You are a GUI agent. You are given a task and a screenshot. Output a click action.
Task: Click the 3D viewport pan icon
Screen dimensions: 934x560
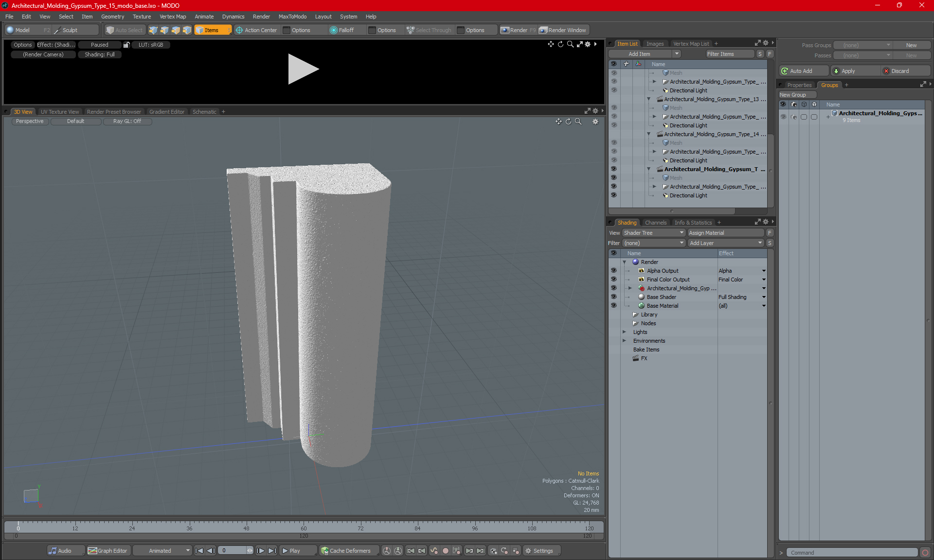(x=558, y=122)
